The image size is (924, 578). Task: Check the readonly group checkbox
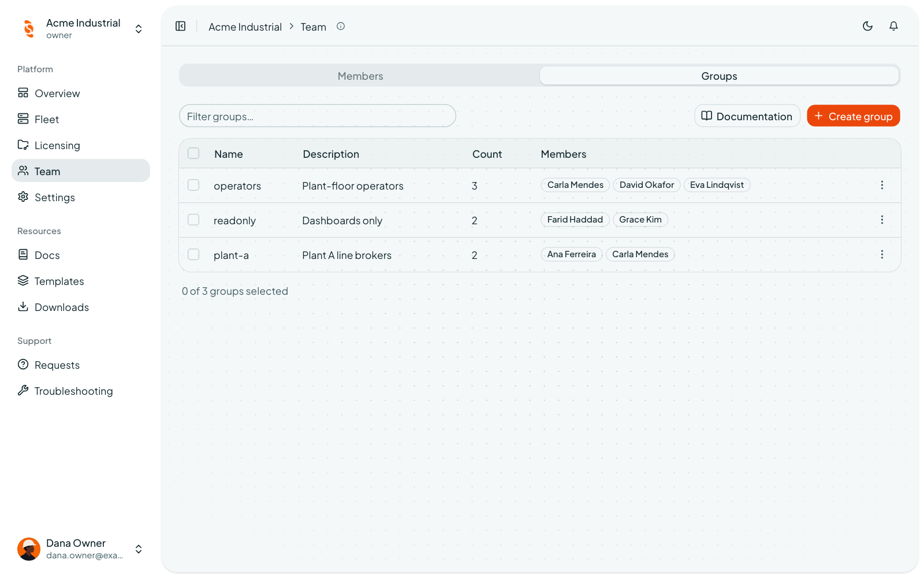193,220
